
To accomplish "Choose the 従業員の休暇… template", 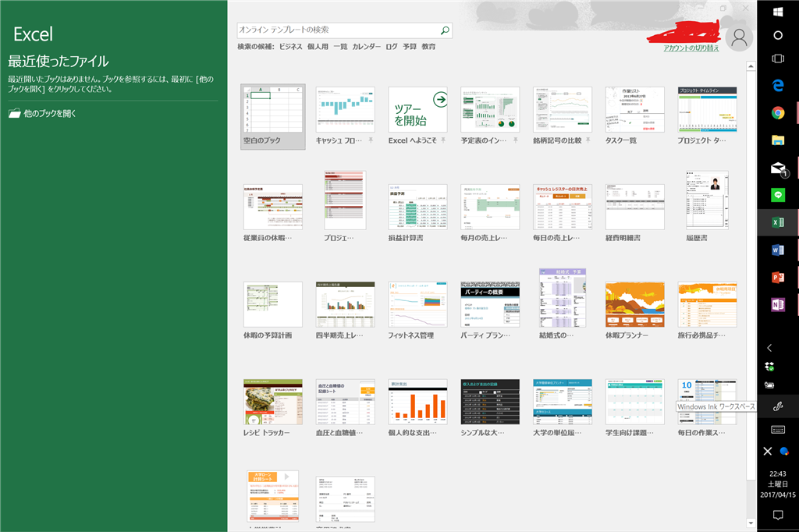I will coord(272,213).
